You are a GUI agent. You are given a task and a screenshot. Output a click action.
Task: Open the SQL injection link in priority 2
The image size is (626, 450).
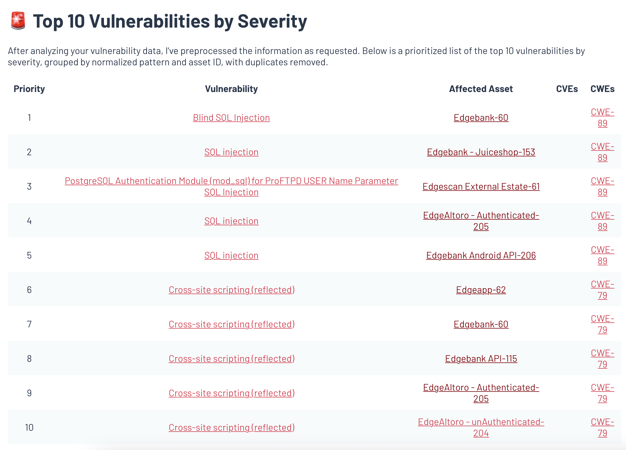(x=231, y=152)
